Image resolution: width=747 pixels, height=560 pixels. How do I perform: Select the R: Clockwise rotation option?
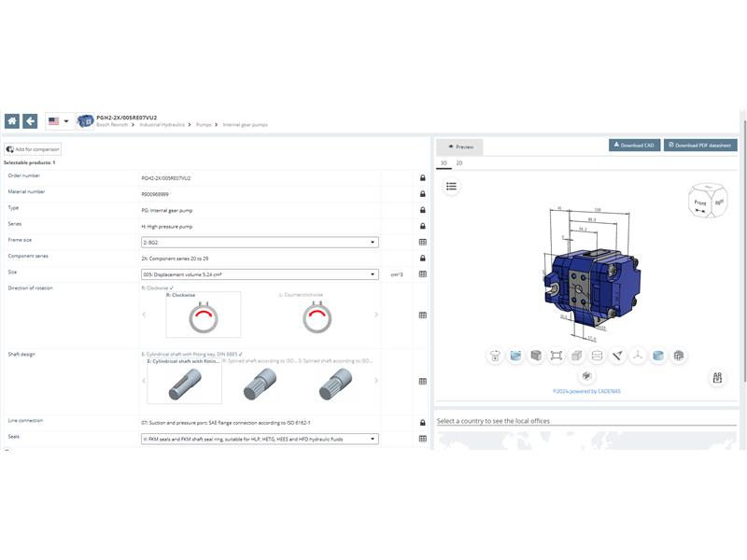pyautogui.click(x=204, y=315)
